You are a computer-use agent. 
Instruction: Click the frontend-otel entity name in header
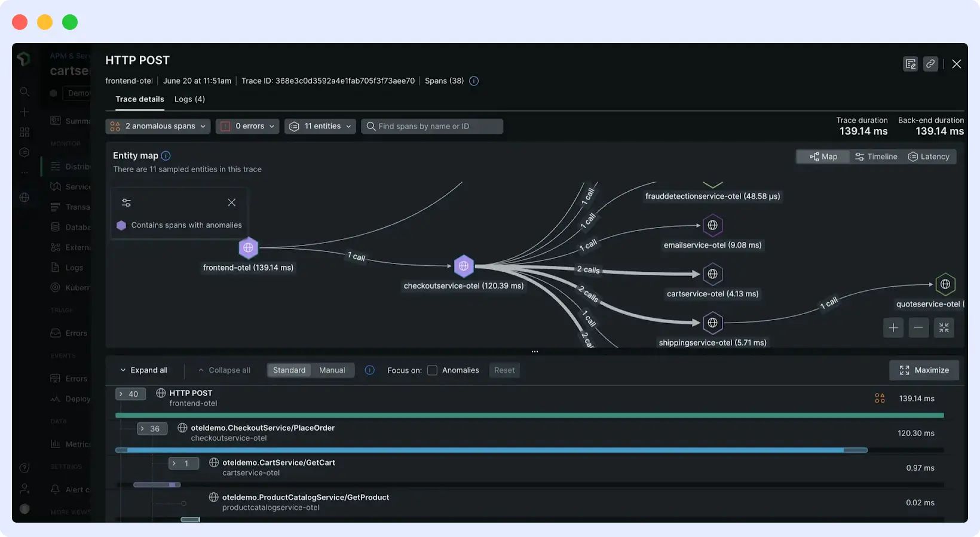click(129, 81)
